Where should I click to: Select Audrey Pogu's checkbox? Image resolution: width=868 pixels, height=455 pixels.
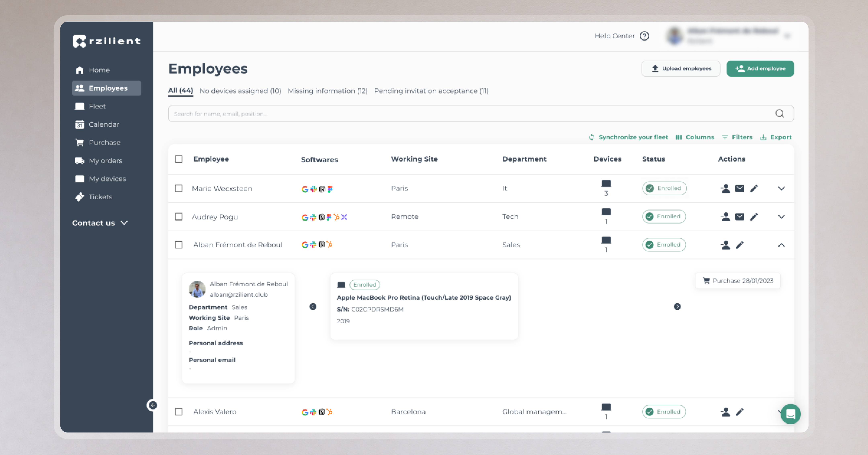[179, 217]
